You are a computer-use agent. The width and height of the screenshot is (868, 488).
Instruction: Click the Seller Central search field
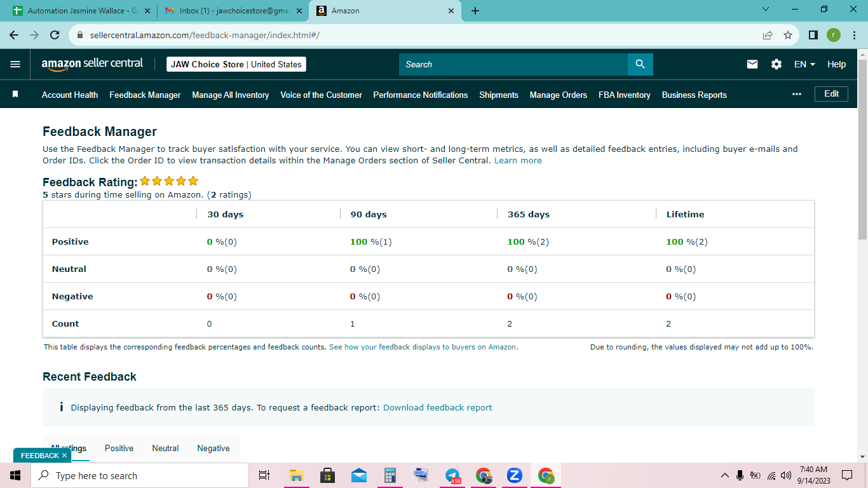coord(513,64)
